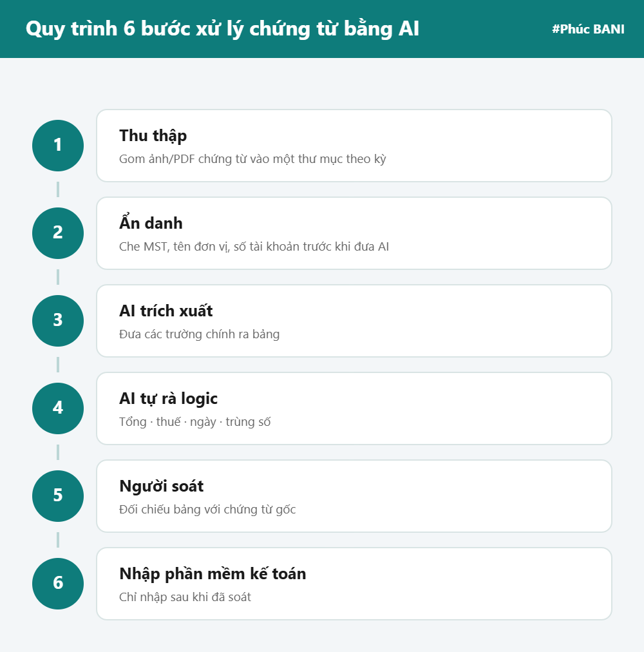644x652 pixels.
Task: Click the Người soát heading
Action: 161,486
